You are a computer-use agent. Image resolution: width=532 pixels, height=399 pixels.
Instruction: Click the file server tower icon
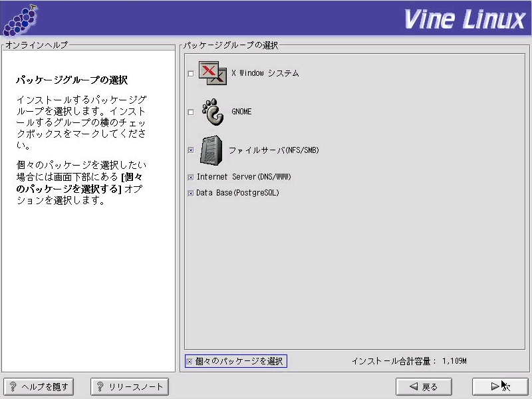coord(211,150)
